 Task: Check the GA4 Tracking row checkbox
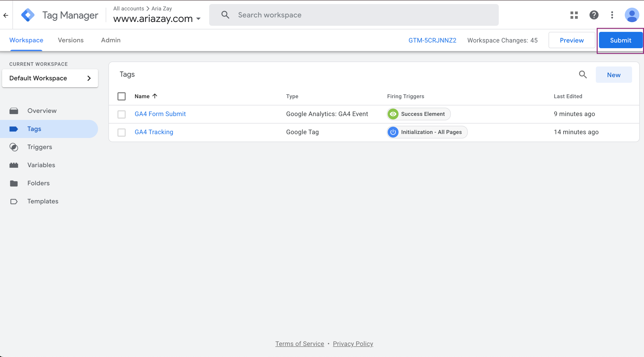[x=121, y=132]
